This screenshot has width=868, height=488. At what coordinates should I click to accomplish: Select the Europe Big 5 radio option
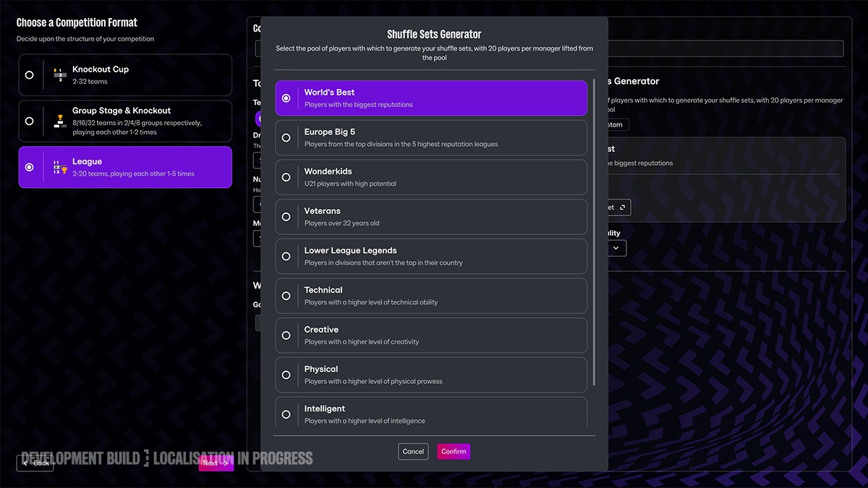286,137
